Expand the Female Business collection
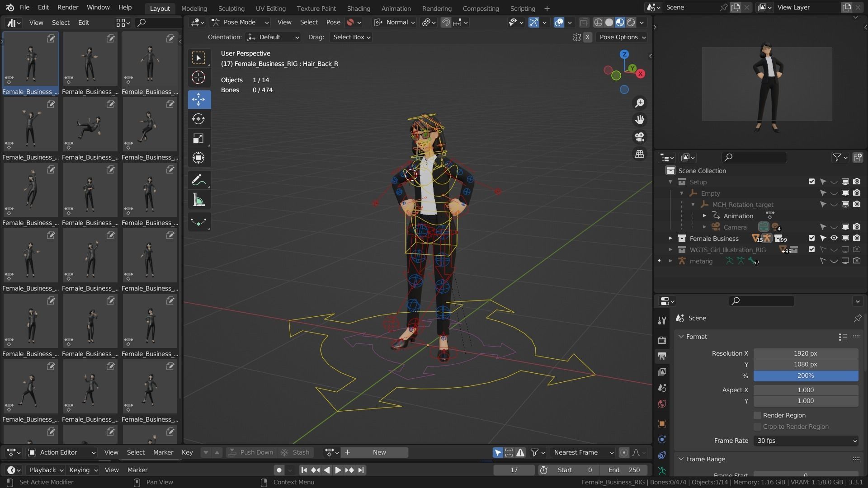Viewport: 868px width, 488px height. [x=670, y=238]
